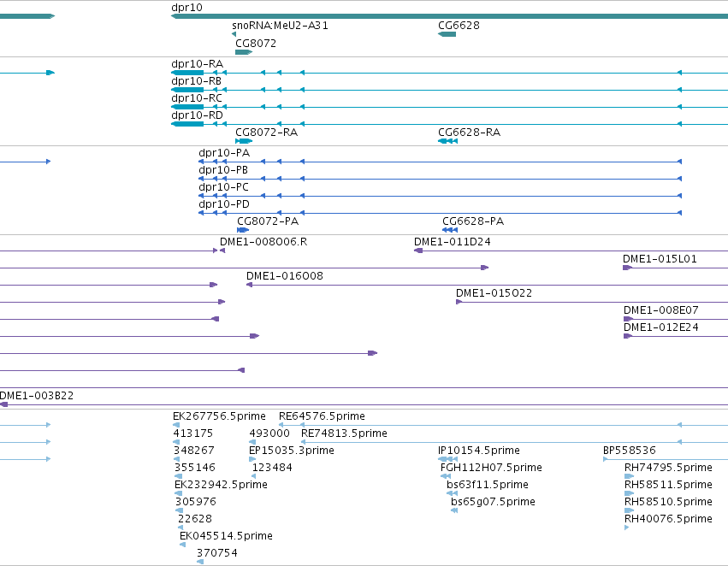Select EST EK232942.5prime
Image resolution: width=728 pixels, height=566 pixels.
221,485
